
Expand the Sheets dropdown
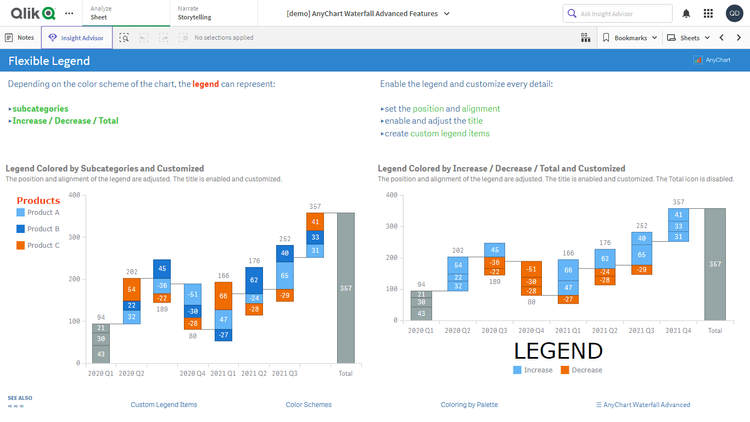(x=689, y=37)
